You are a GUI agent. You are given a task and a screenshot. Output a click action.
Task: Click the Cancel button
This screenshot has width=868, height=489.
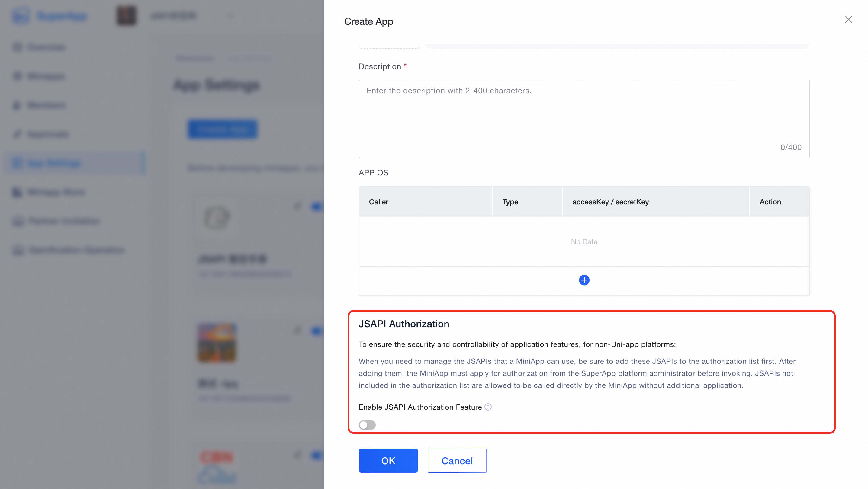tap(457, 460)
